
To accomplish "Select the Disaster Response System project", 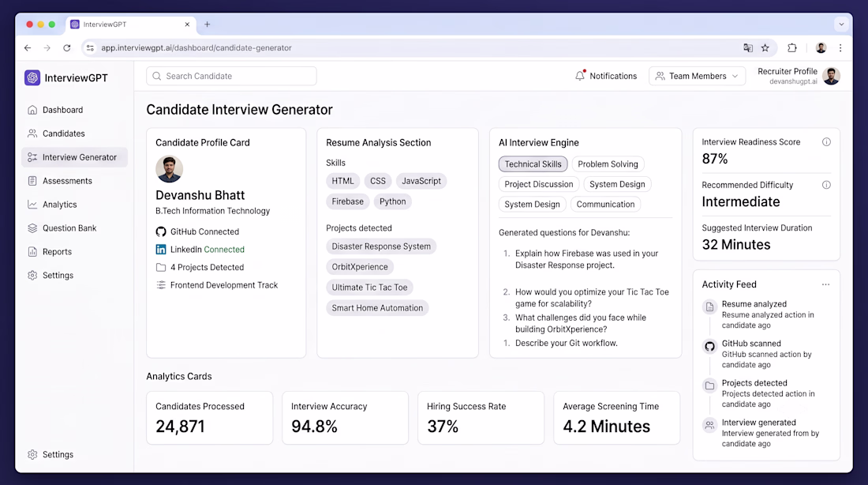I will click(x=381, y=246).
